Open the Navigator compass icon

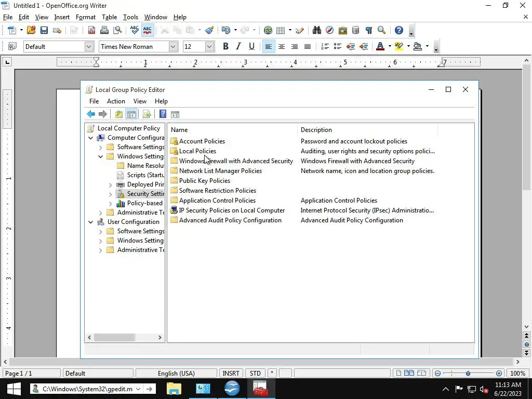(x=329, y=30)
